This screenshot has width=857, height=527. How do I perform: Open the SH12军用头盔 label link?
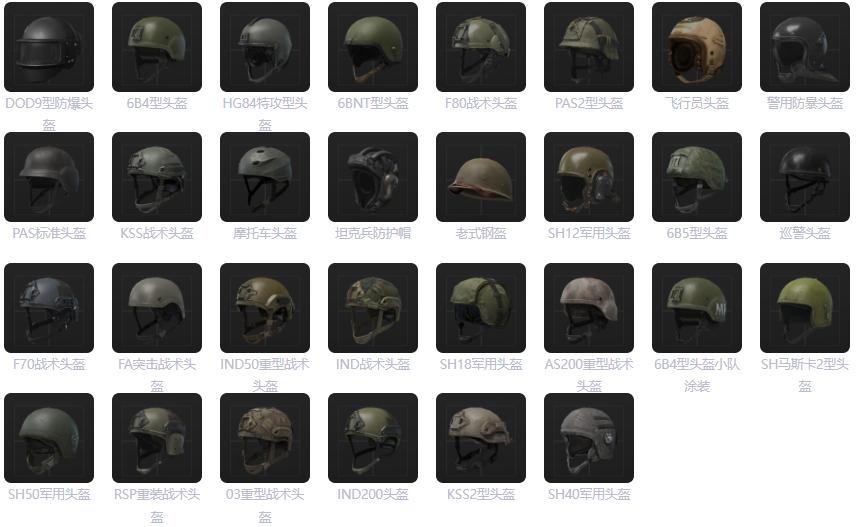coord(589,234)
